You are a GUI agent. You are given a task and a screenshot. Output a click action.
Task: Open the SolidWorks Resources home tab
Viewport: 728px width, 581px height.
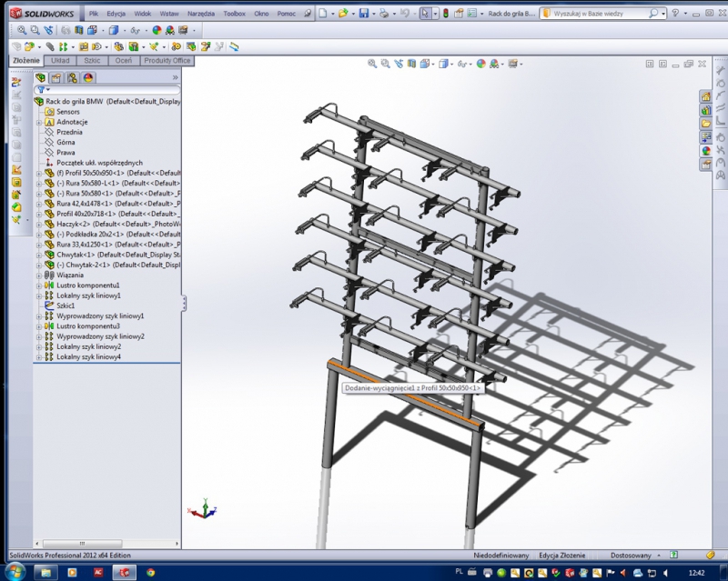click(x=705, y=96)
